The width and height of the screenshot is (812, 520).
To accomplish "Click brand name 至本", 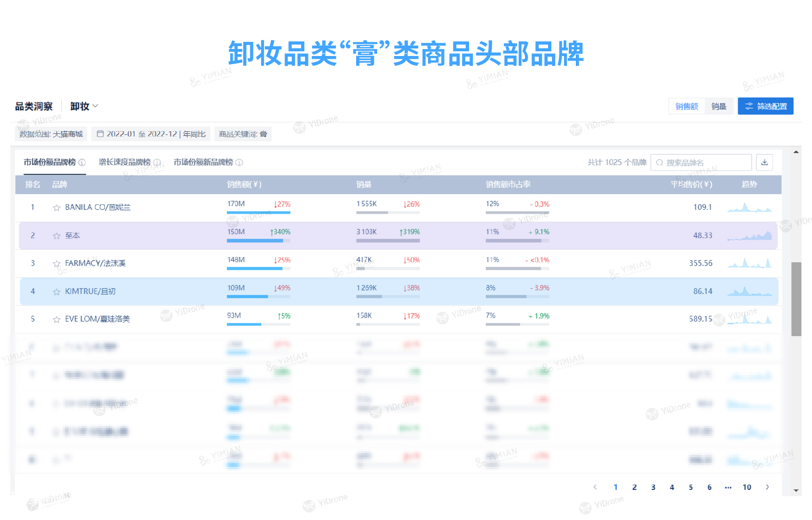I will 72,235.
